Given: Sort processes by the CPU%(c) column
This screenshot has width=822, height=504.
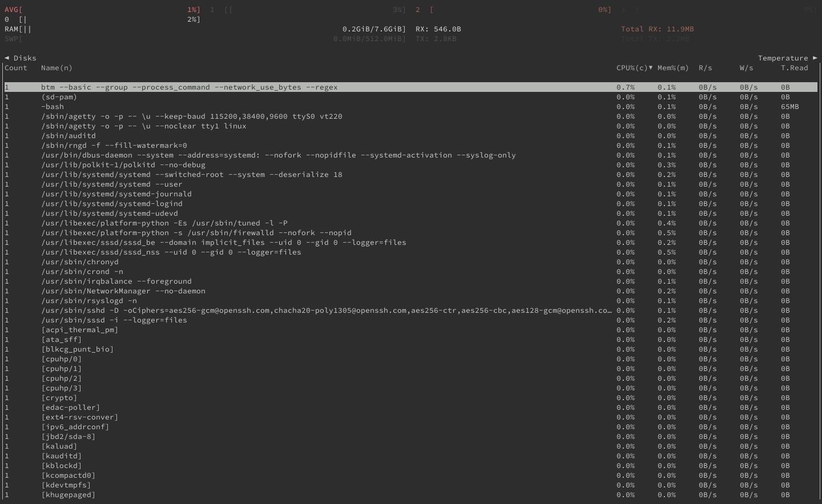Looking at the screenshot, I should click(630, 67).
